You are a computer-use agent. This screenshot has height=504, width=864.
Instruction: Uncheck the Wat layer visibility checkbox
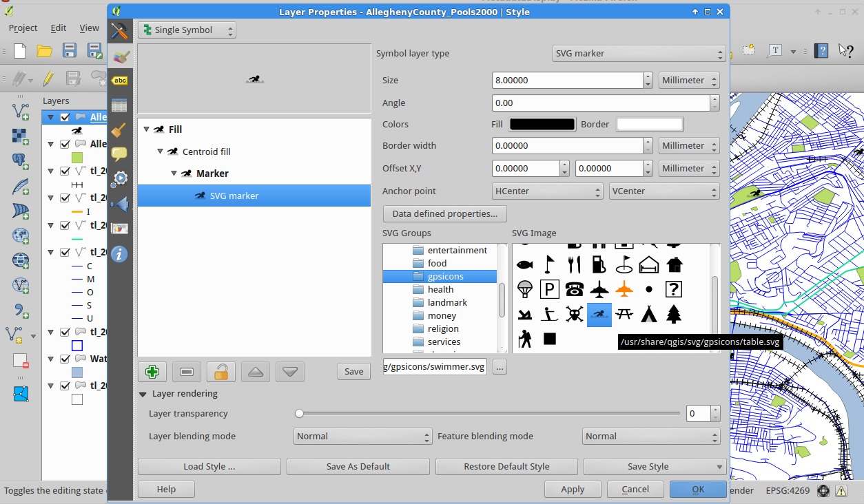[x=65, y=359]
